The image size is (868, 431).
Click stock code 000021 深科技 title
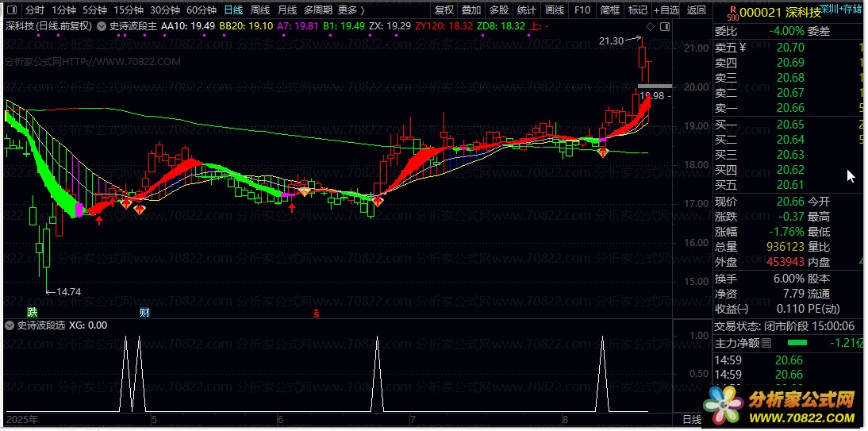click(779, 12)
